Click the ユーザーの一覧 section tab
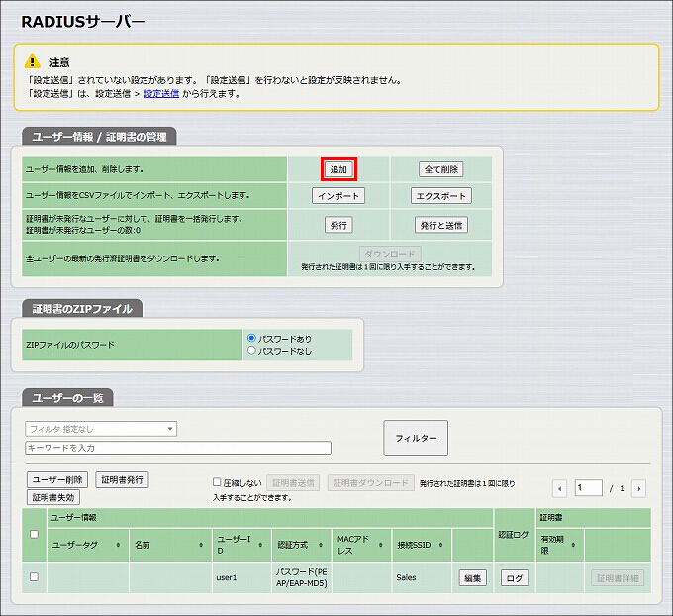 pos(67,398)
